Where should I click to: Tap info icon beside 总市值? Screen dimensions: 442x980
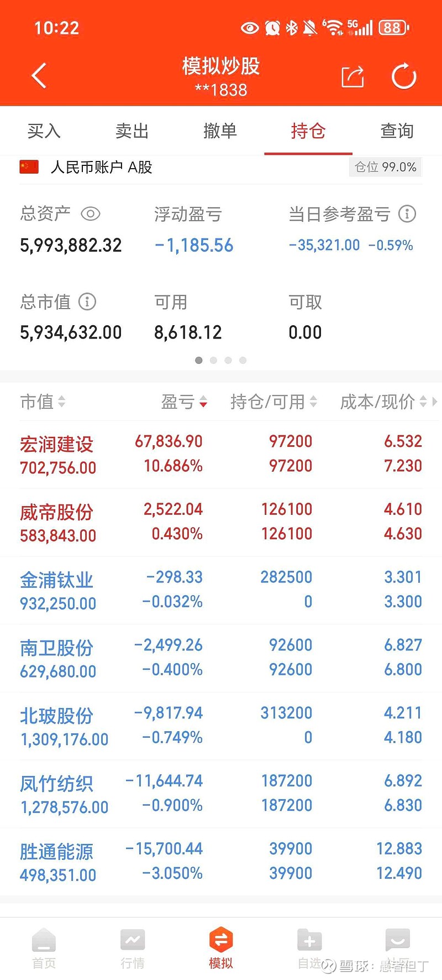point(87,302)
